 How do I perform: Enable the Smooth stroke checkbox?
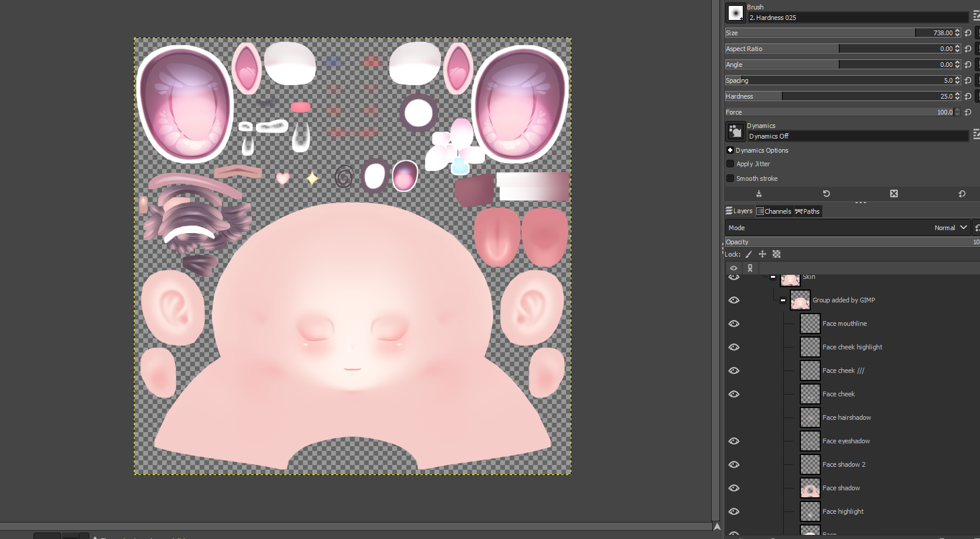730,178
